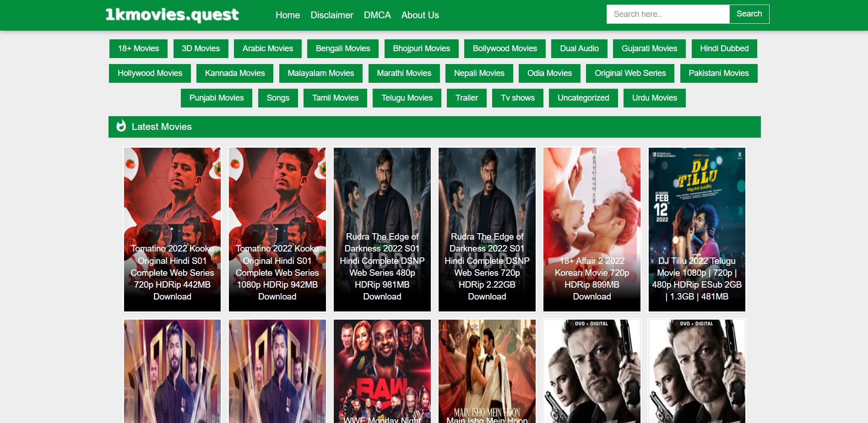Select the Kannada Movies category
Image resolution: width=868 pixels, height=423 pixels.
tap(235, 73)
